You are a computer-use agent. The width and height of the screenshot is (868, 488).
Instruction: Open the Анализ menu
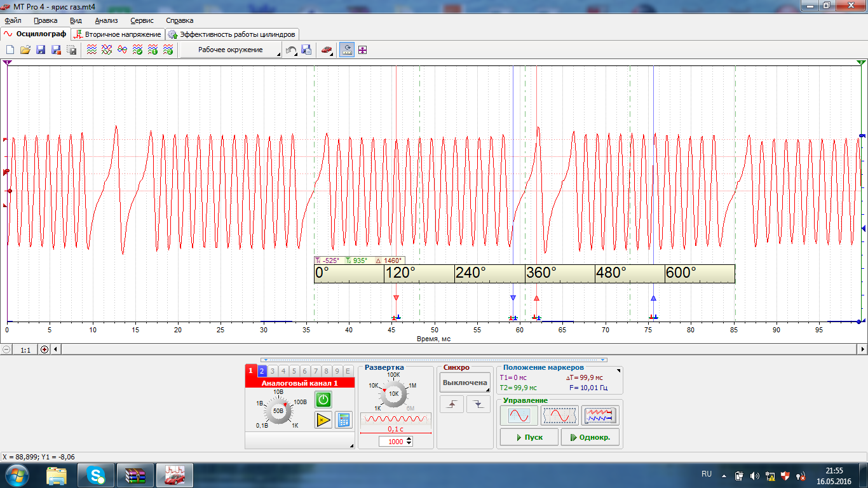(x=106, y=20)
